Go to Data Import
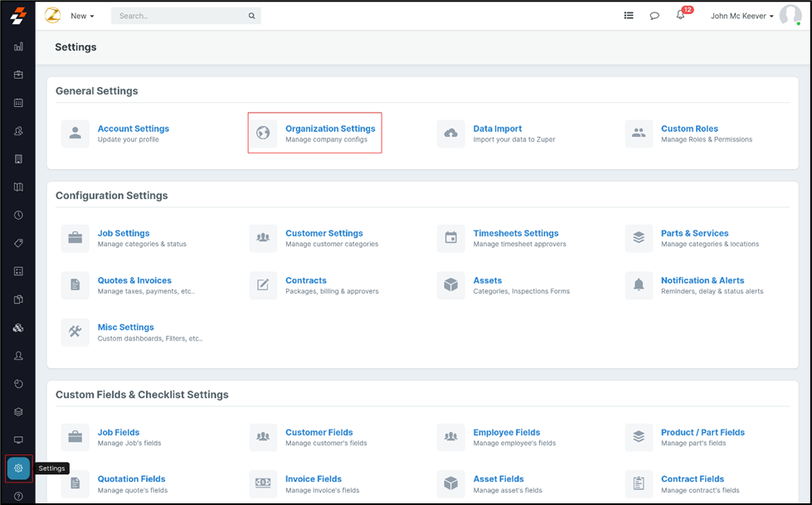This screenshot has width=812, height=505. point(497,129)
